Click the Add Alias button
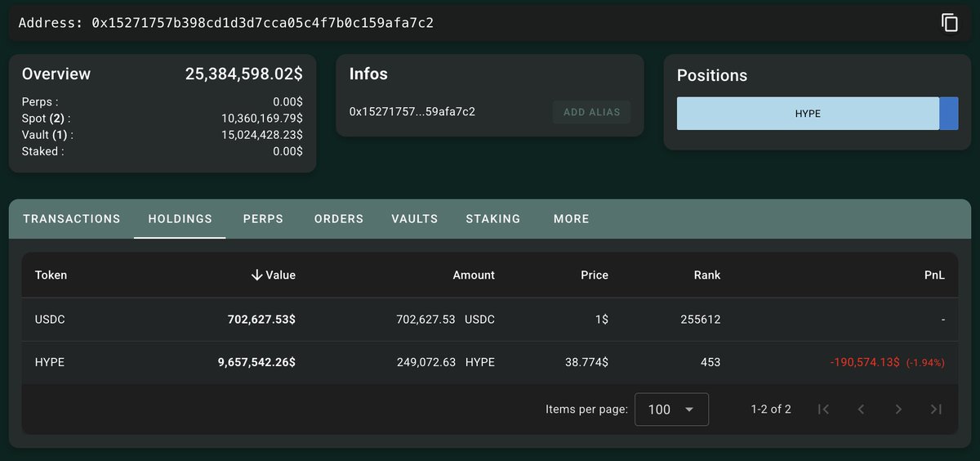The image size is (980, 461). (x=592, y=112)
